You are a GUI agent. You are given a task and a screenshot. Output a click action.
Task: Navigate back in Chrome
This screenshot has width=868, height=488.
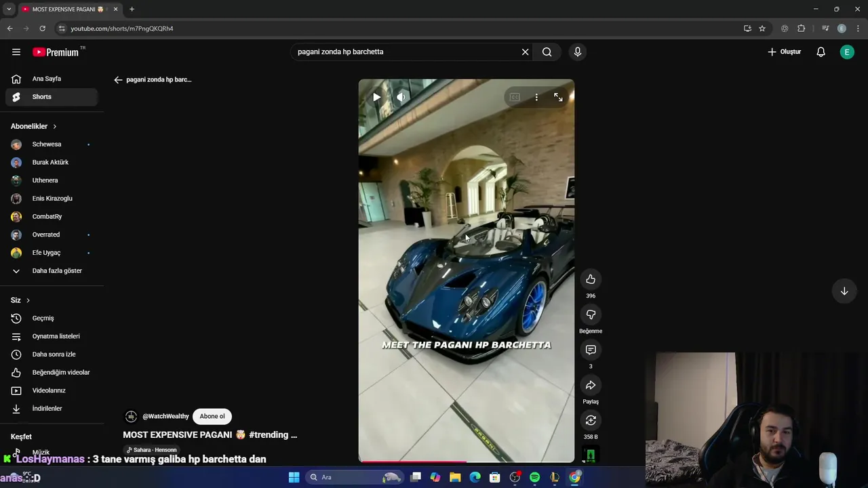[x=9, y=28]
